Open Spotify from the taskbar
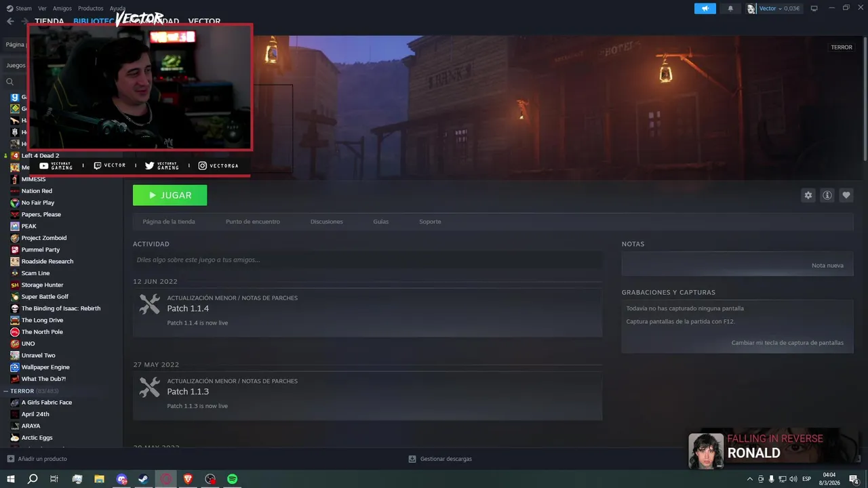Image resolution: width=868 pixels, height=488 pixels. [233, 479]
